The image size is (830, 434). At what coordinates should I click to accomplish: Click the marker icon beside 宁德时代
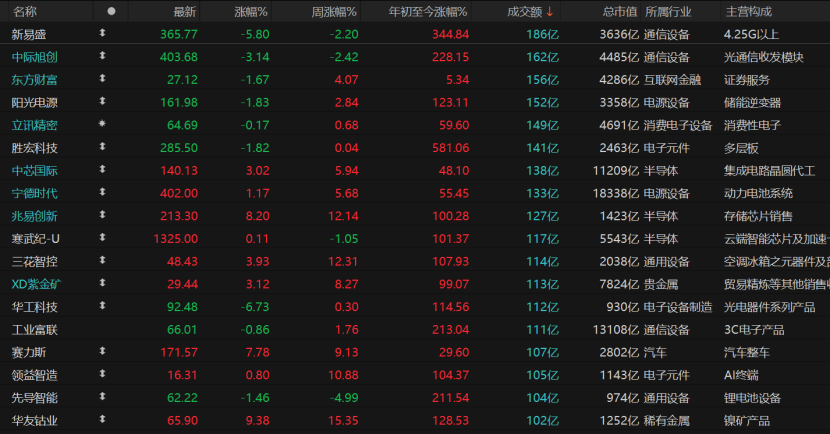tap(102, 193)
